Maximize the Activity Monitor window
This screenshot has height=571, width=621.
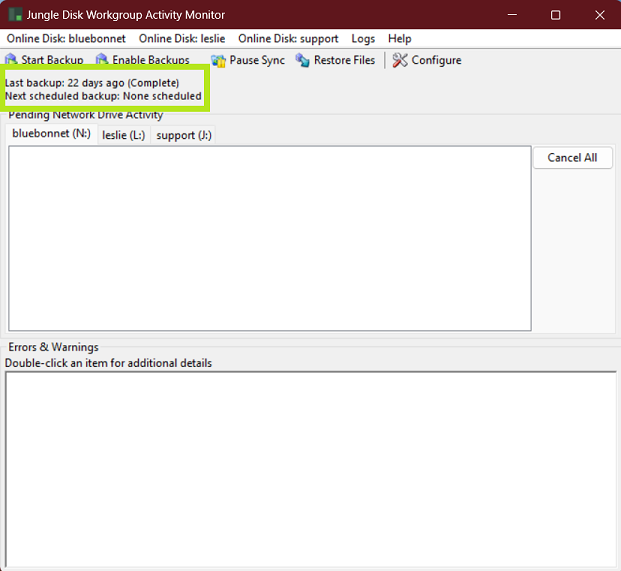(x=555, y=15)
